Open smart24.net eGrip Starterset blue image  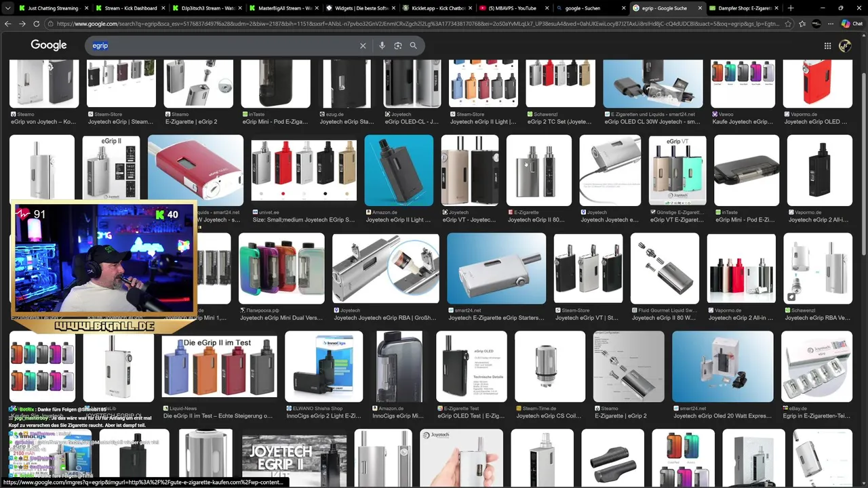tap(496, 268)
